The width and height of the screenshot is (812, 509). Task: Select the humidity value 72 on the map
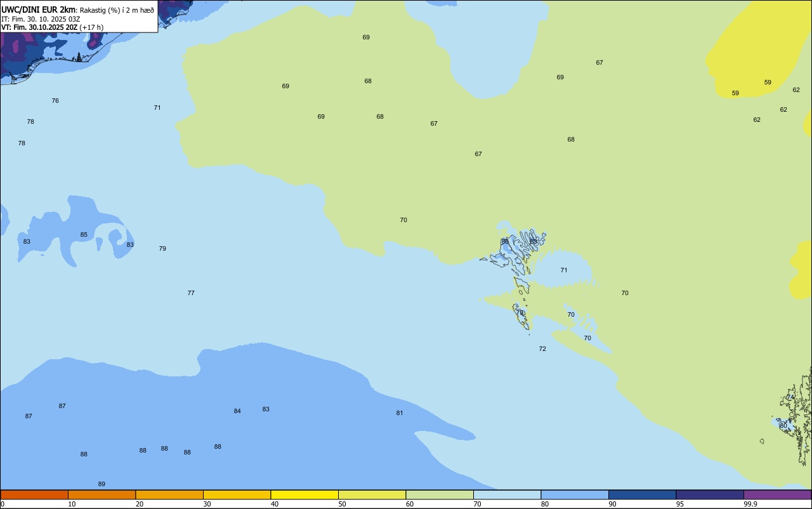tap(542, 349)
